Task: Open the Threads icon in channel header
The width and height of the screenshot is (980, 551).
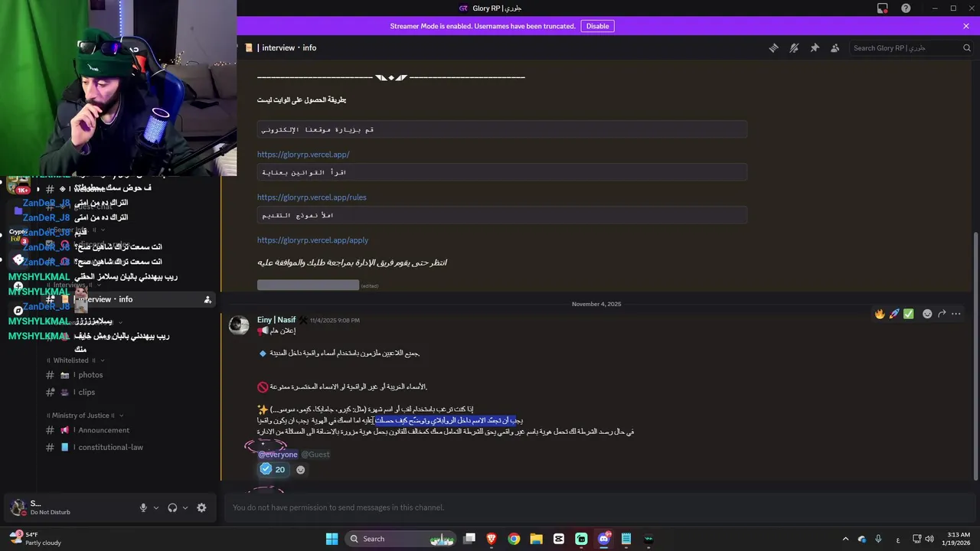Action: pos(773,47)
